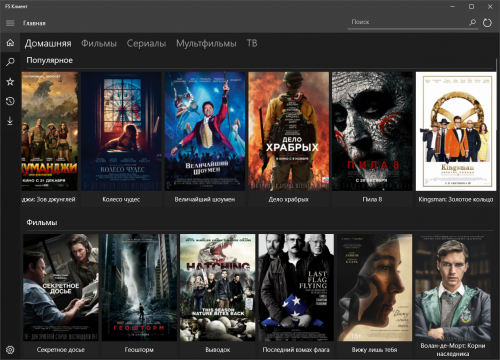500x360 pixels.
Task: Click the magnifier icon in search box
Action: point(472,22)
